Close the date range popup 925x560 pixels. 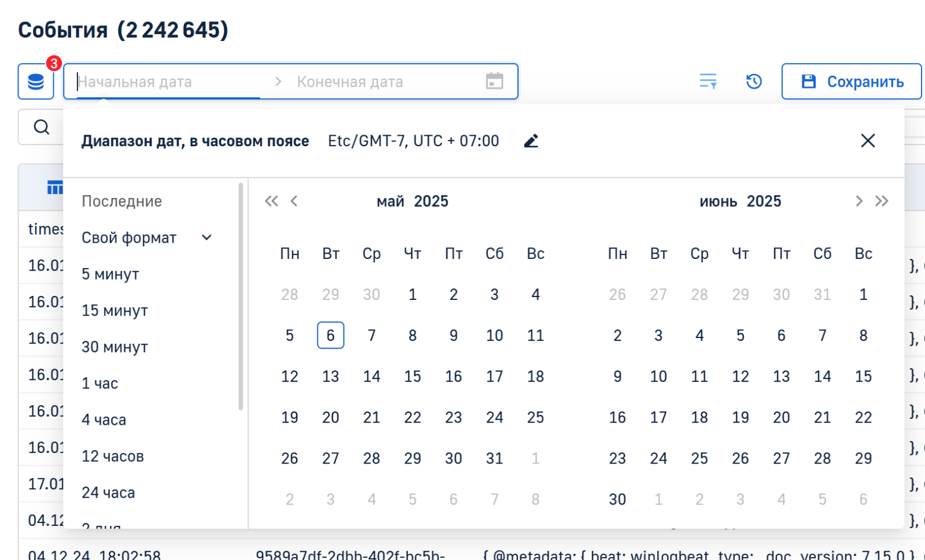tap(868, 141)
